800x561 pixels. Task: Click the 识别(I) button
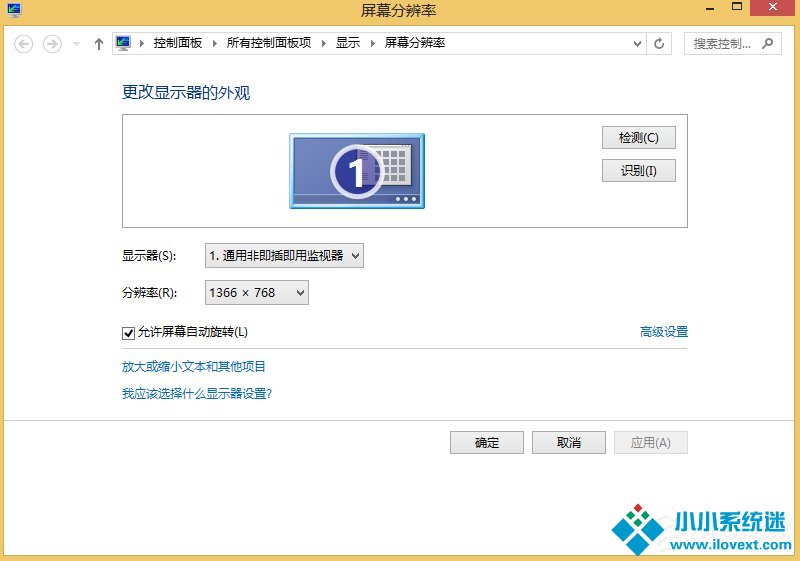[639, 170]
